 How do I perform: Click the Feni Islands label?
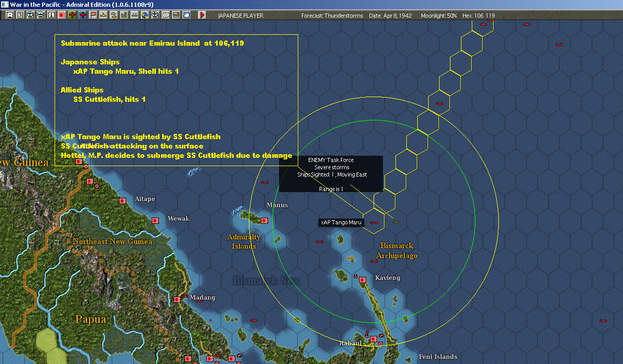tap(438, 356)
